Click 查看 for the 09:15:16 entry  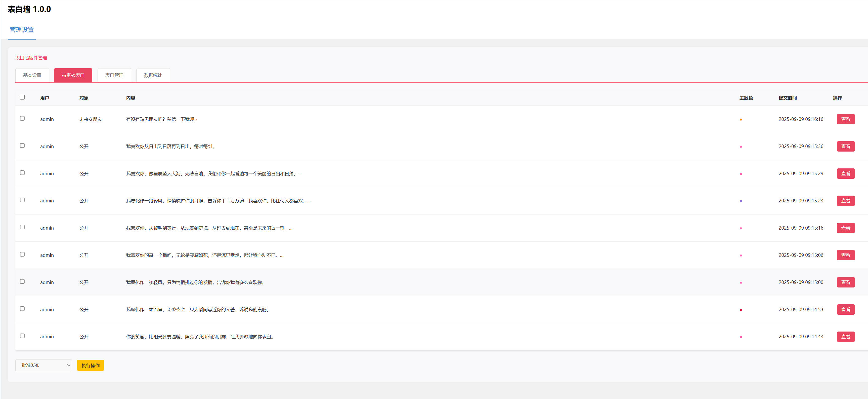845,228
